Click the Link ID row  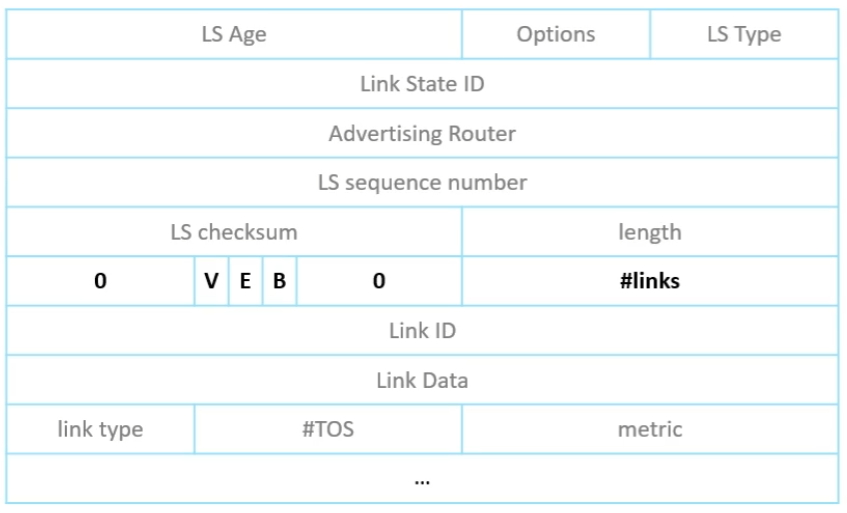(422, 330)
